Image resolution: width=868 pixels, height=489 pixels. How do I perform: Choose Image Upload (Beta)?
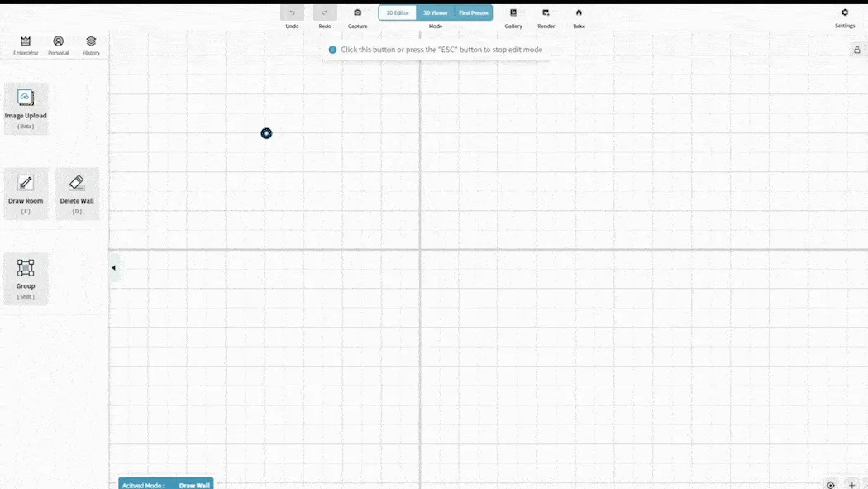26,109
